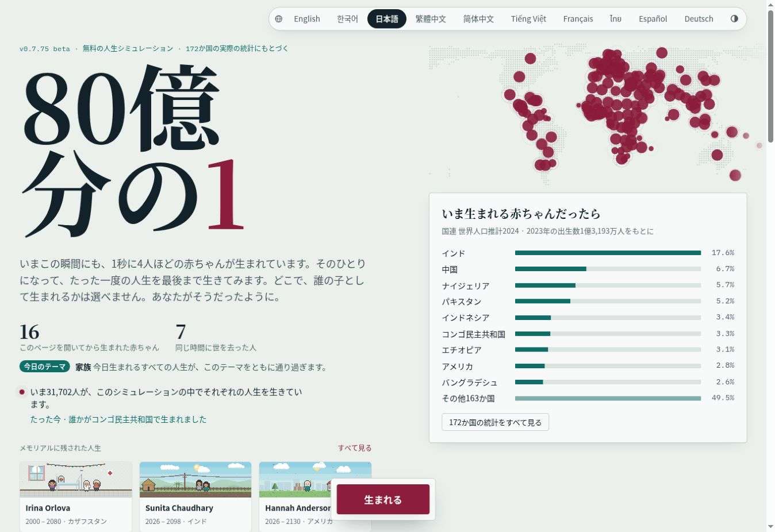Switch language to 简体中文
Viewport: 775px width, 532px height.
[x=478, y=19]
